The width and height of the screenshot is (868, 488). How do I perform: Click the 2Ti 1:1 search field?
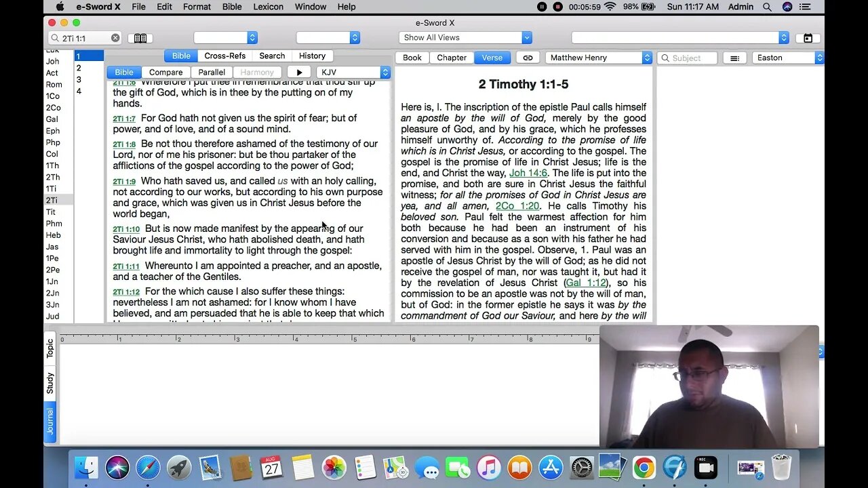[85, 38]
